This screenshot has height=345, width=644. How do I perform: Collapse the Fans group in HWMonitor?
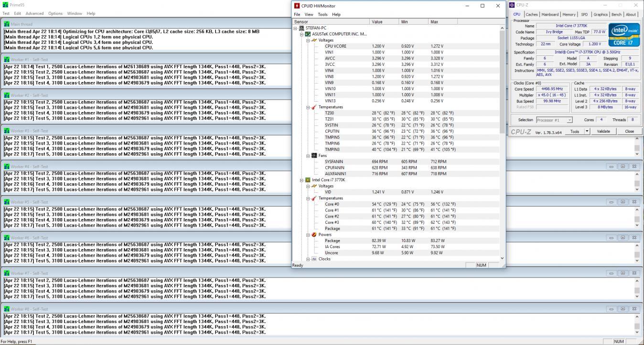[x=308, y=156]
